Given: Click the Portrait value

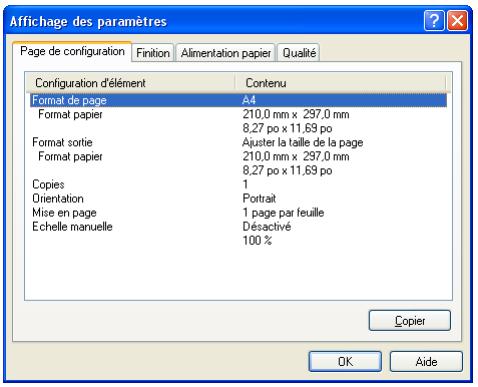Looking at the screenshot, I should pos(259,199).
